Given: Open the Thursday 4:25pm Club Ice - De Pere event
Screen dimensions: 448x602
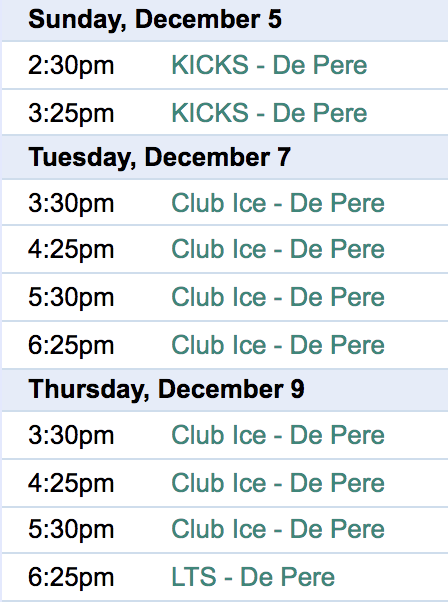Looking at the screenshot, I should 278,483.
